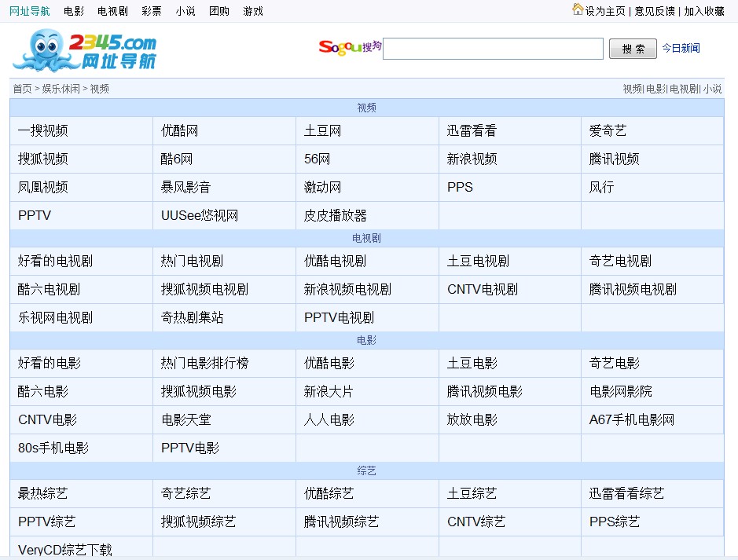Open the 娱乐休闲 breadcrumb link
This screenshot has width=738, height=560.
point(61,89)
